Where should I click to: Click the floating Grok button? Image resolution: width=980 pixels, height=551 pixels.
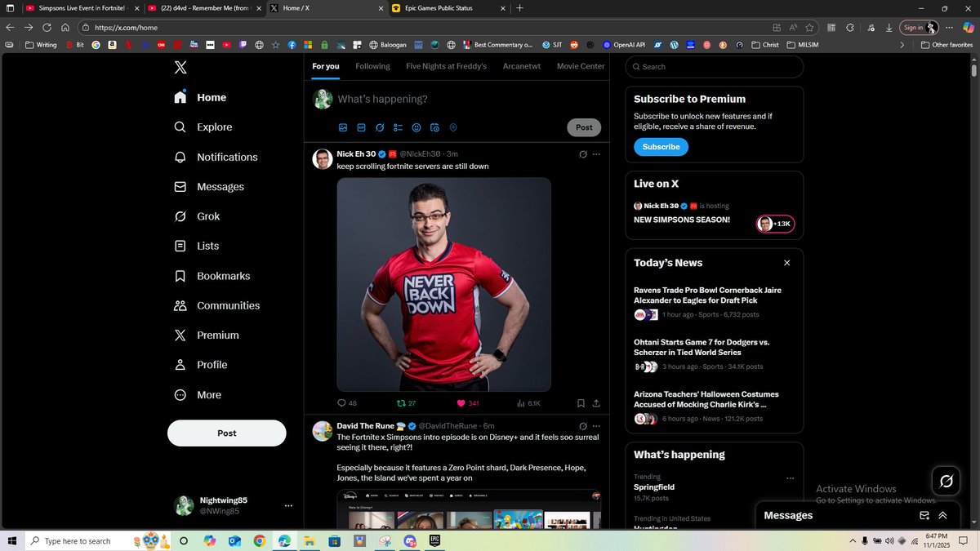tap(947, 481)
